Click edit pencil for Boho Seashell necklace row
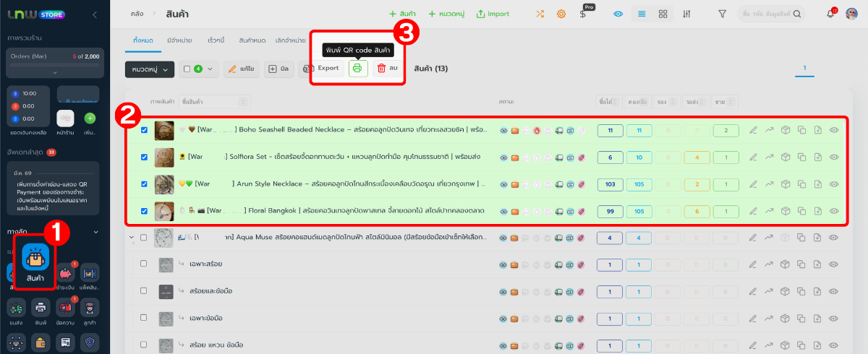 point(753,131)
